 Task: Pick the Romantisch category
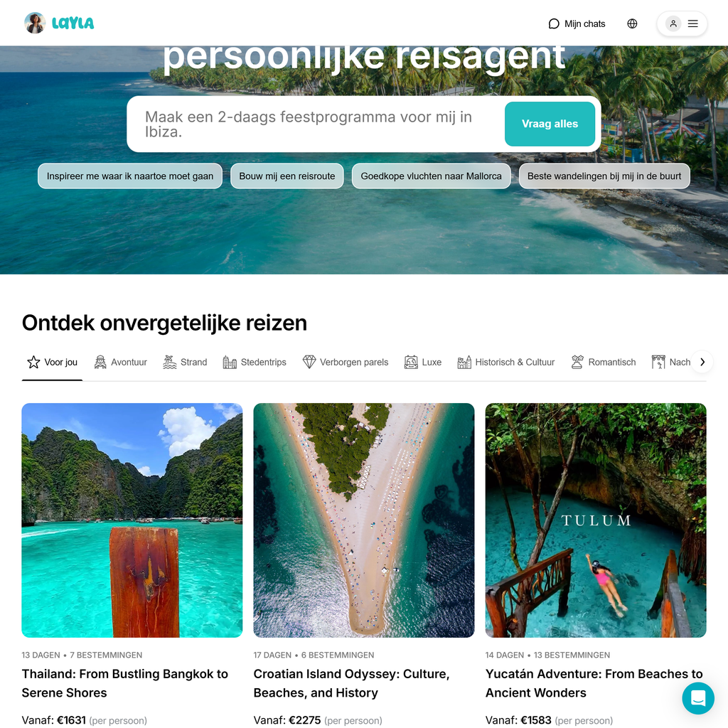click(603, 362)
